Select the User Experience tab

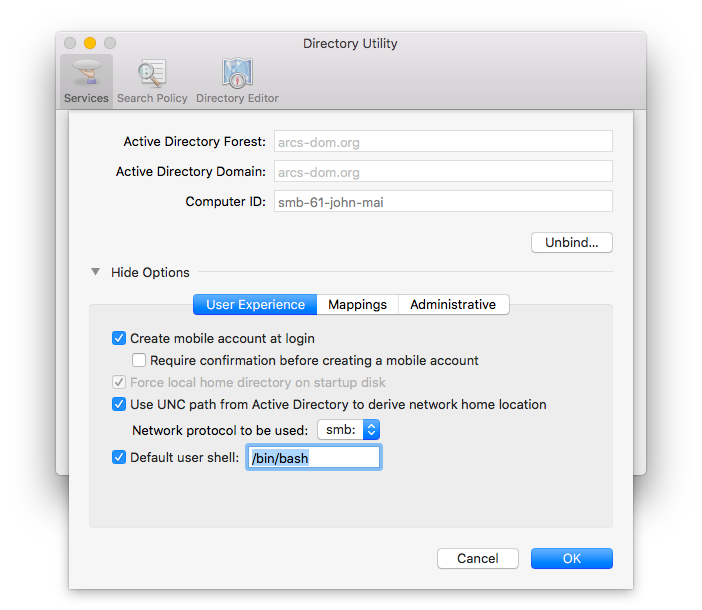tap(255, 304)
